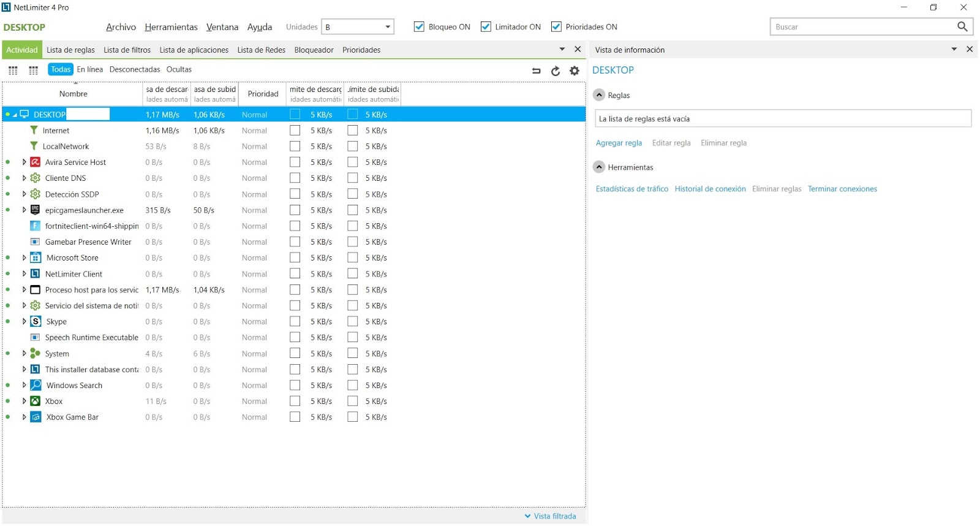Expand the Microsoft Store row
The height and width of the screenshot is (526, 980).
(x=24, y=257)
